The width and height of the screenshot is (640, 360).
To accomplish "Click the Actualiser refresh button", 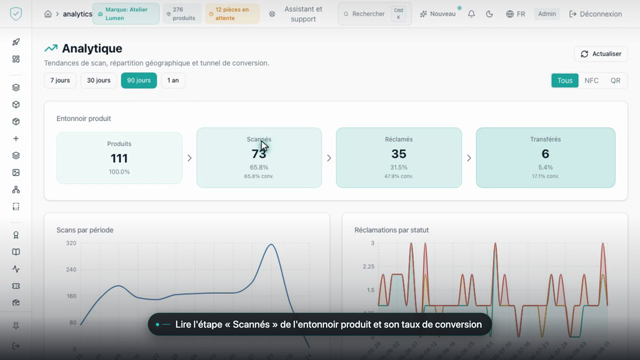I will point(601,54).
